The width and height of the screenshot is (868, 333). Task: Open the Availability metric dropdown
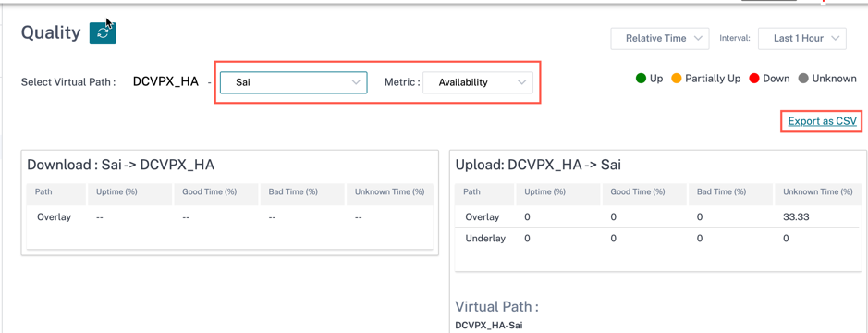478,82
